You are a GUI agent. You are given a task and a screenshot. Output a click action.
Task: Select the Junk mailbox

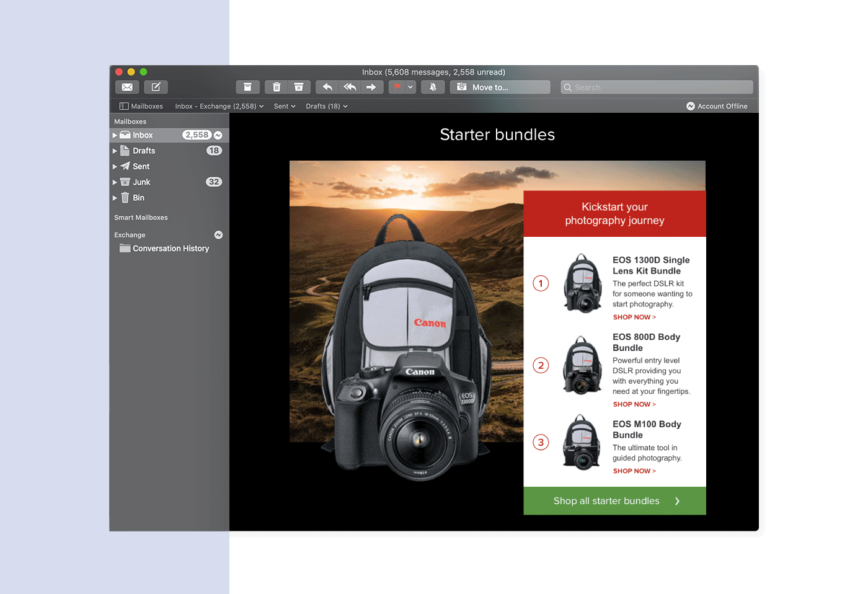pyautogui.click(x=169, y=182)
